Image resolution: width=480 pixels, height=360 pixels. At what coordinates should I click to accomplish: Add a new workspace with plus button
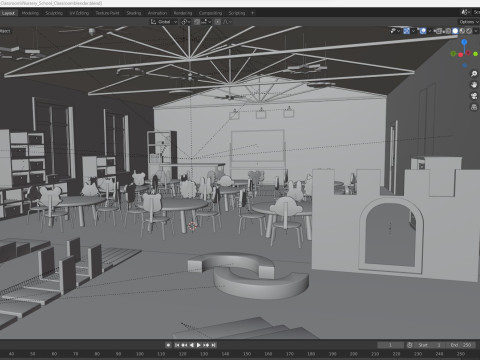(252, 13)
